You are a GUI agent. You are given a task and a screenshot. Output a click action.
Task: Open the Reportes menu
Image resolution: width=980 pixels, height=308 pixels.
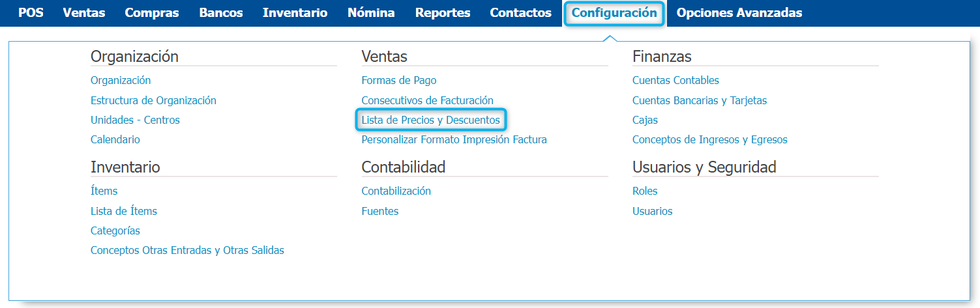pos(443,13)
